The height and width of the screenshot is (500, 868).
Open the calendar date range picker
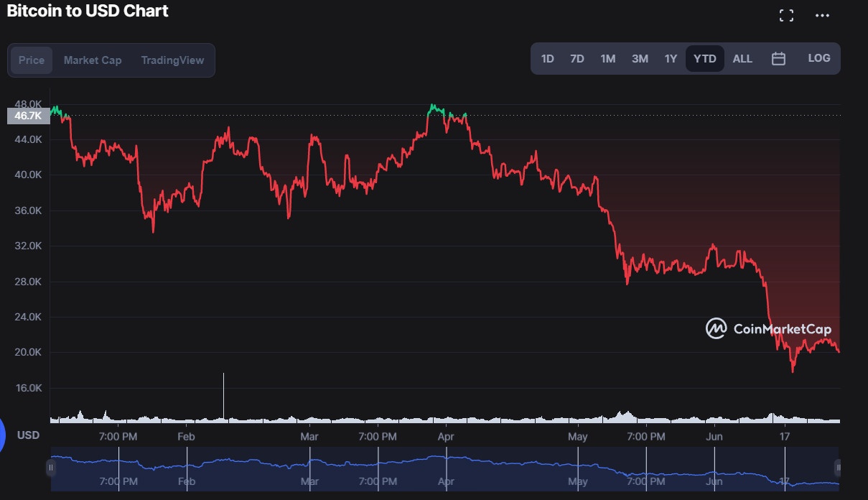(x=778, y=59)
